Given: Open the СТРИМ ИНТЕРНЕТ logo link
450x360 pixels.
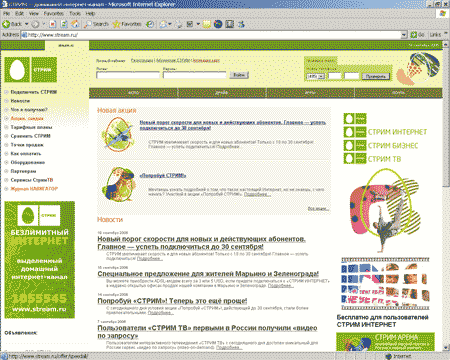Looking at the screenshot, I should coord(385,132).
